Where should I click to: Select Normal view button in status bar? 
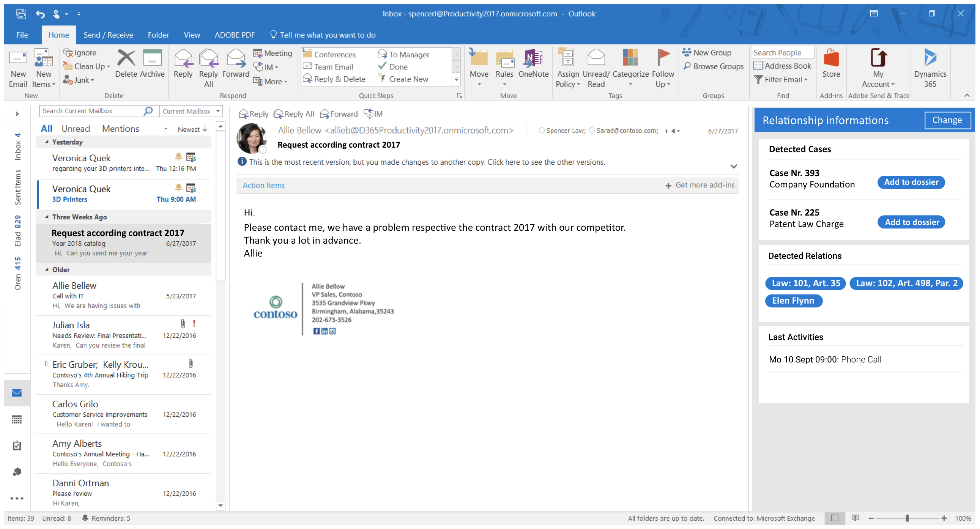[835, 518]
